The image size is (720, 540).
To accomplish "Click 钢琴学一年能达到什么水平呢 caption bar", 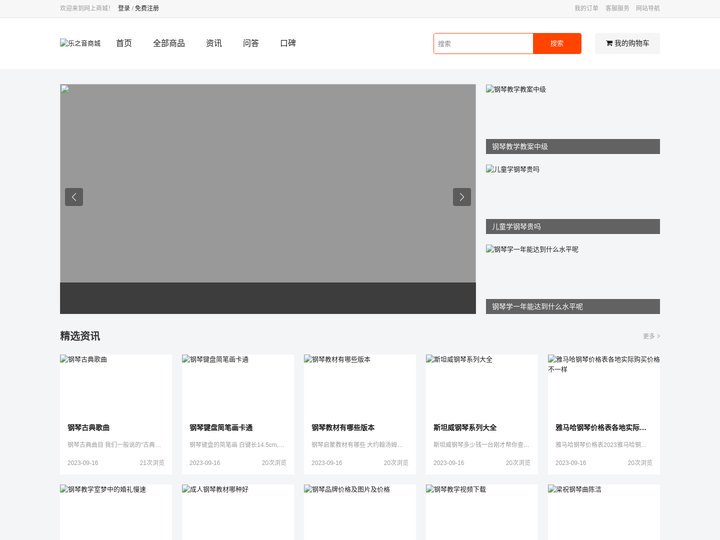I will pos(573,306).
